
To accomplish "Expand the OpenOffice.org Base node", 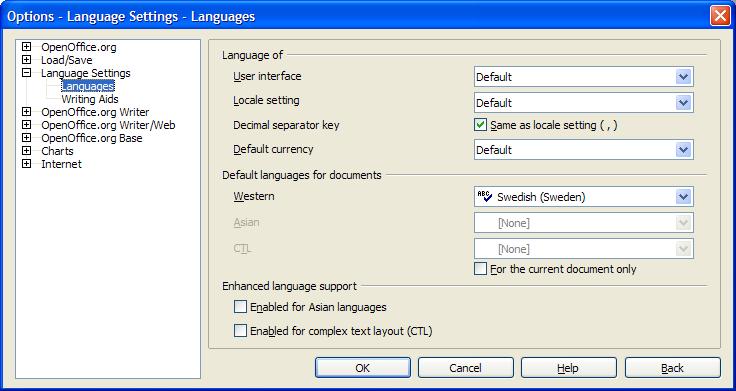I will tap(26, 138).
